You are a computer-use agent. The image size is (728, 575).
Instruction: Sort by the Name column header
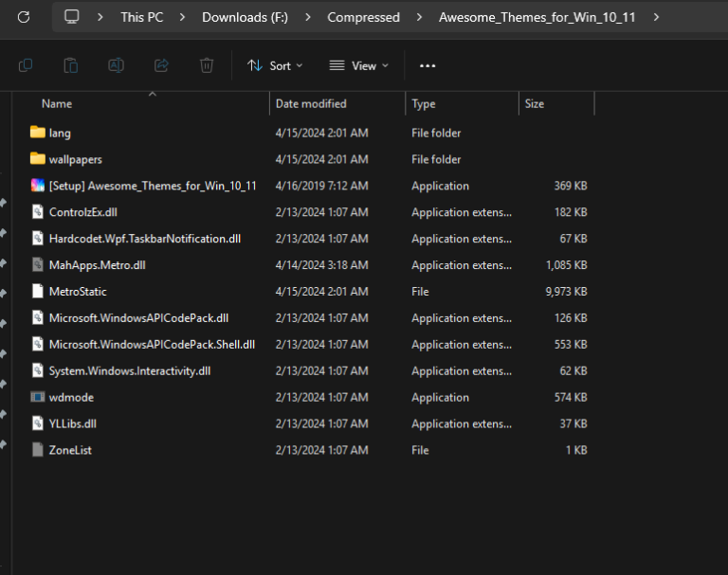coord(57,103)
